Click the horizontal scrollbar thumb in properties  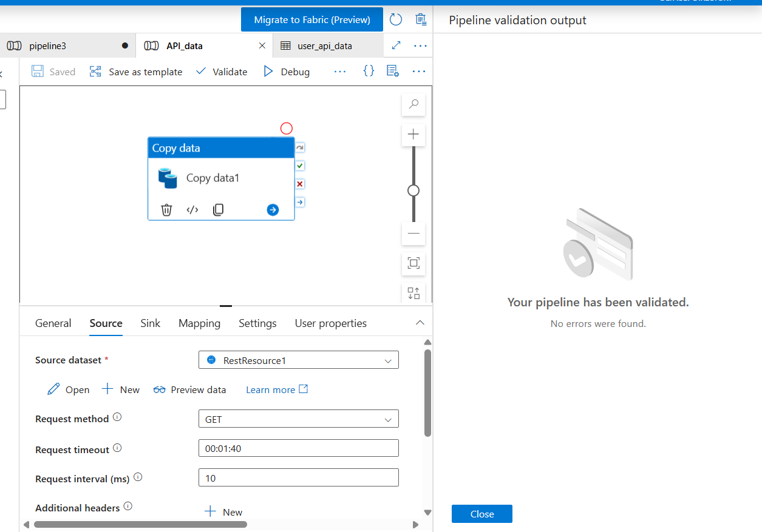pyautogui.click(x=141, y=524)
